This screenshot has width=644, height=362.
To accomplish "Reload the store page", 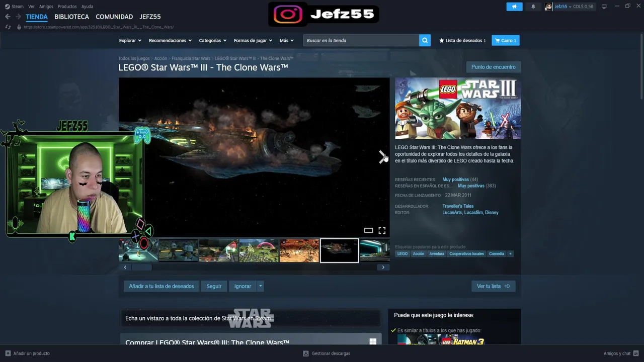I will pos(8,27).
